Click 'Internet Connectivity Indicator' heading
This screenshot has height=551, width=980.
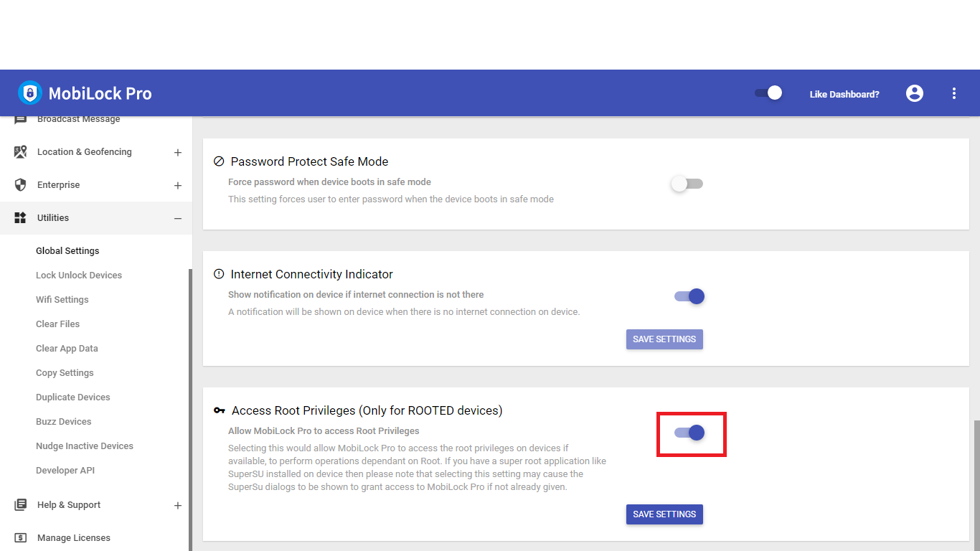pos(312,274)
